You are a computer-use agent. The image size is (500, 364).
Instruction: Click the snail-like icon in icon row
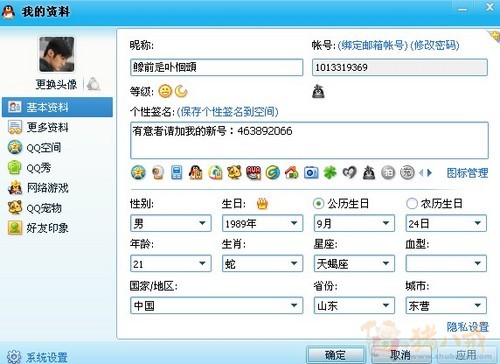158,173
